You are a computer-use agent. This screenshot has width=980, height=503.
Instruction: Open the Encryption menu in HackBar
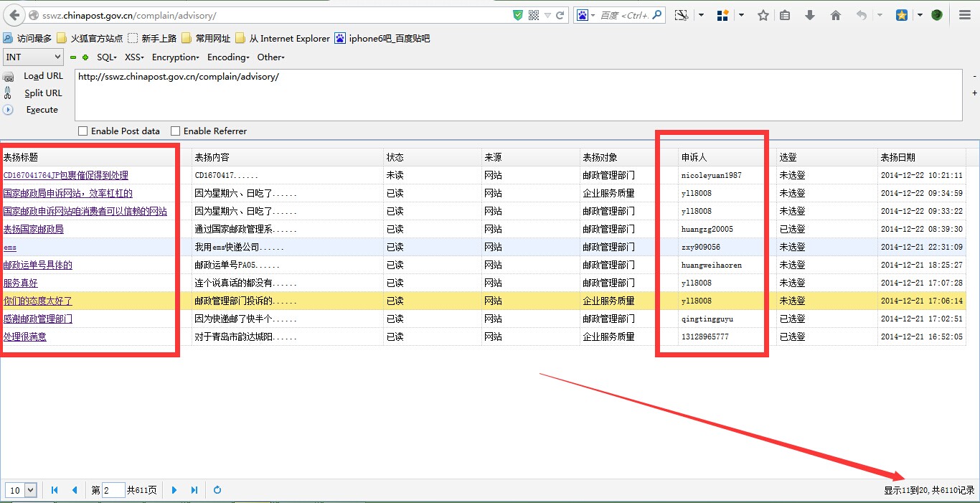pyautogui.click(x=176, y=57)
